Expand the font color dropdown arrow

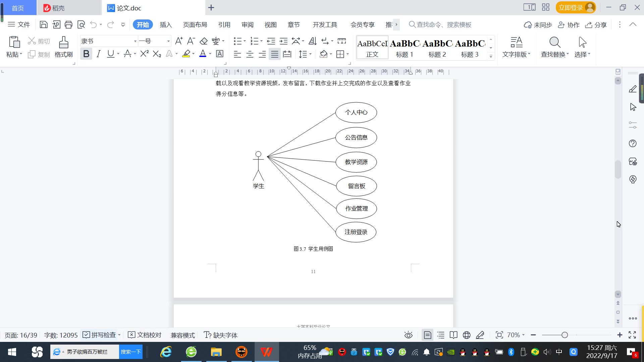210,54
